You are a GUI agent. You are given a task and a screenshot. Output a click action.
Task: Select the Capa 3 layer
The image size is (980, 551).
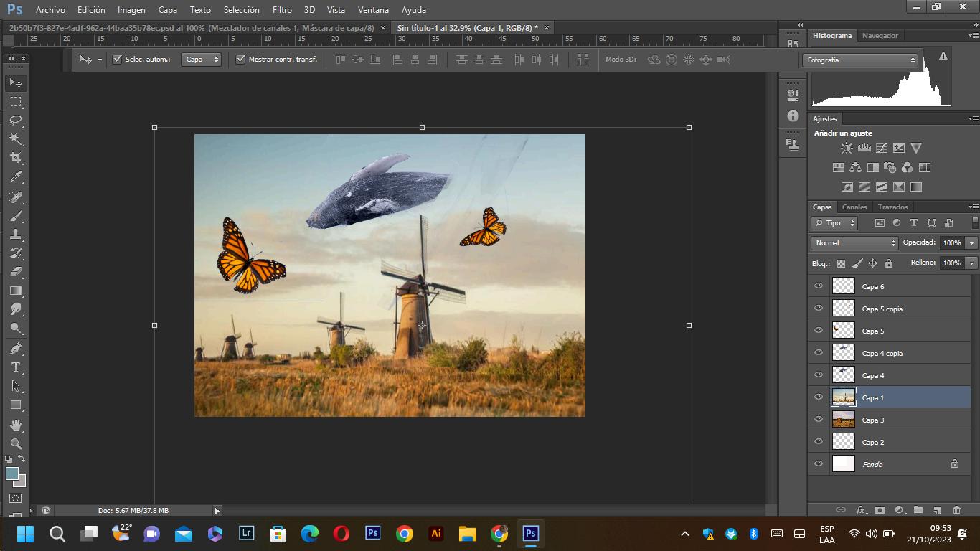(x=889, y=420)
